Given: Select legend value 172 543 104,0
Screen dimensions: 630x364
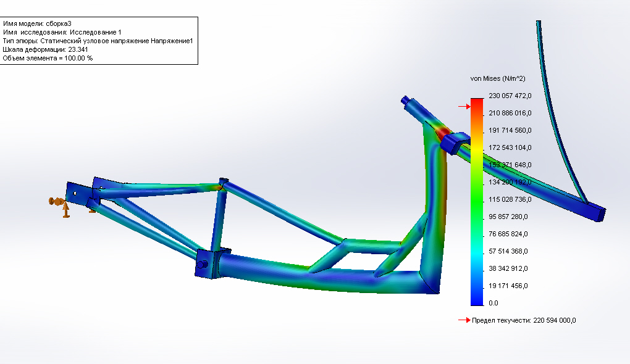Looking at the screenshot, I should coord(510,147).
